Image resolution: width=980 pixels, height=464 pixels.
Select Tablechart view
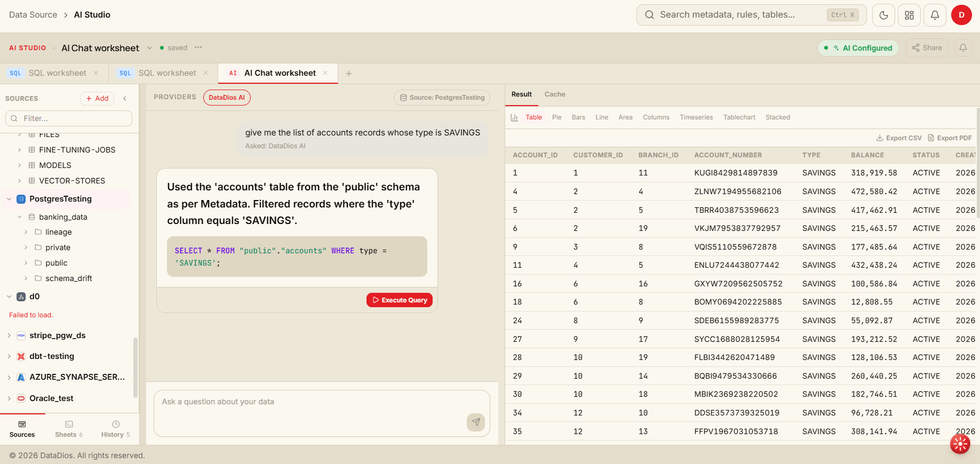tap(739, 117)
